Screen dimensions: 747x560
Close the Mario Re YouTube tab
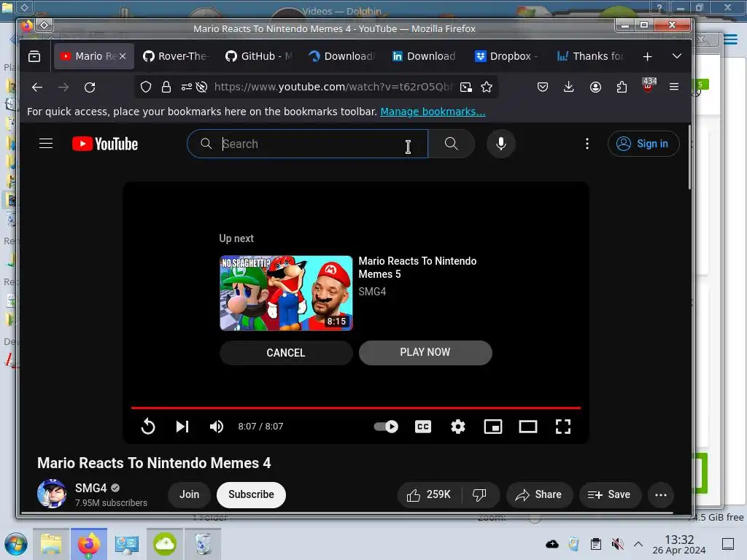(123, 56)
